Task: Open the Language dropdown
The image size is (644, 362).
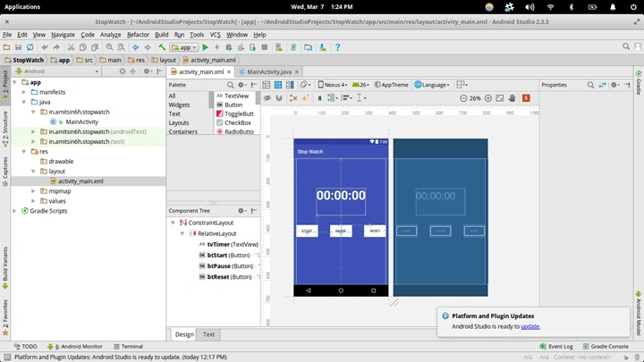Action: click(432, 85)
